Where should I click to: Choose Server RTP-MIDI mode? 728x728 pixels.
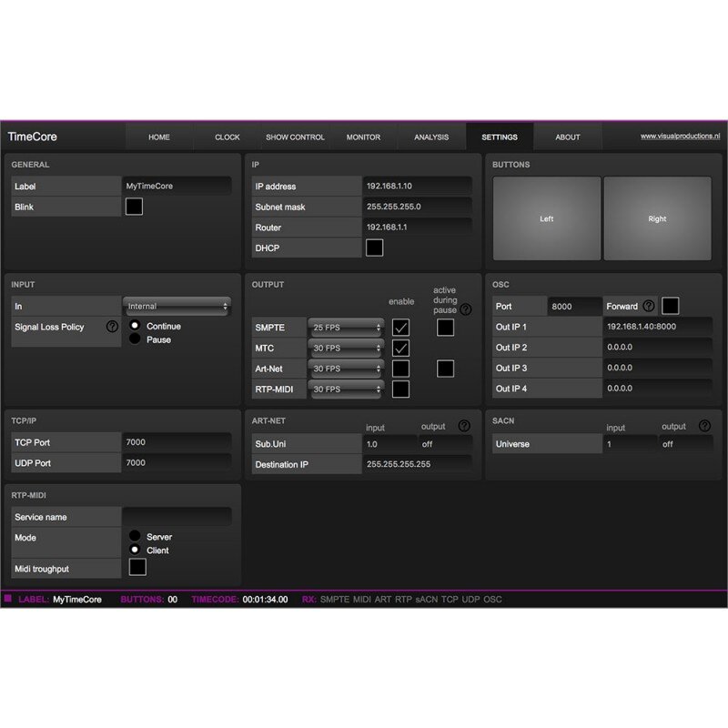pos(135,536)
